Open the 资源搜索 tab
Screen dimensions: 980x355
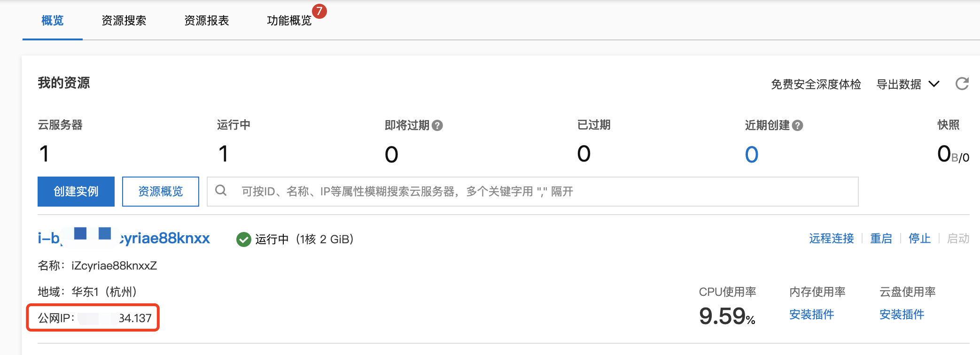click(124, 20)
